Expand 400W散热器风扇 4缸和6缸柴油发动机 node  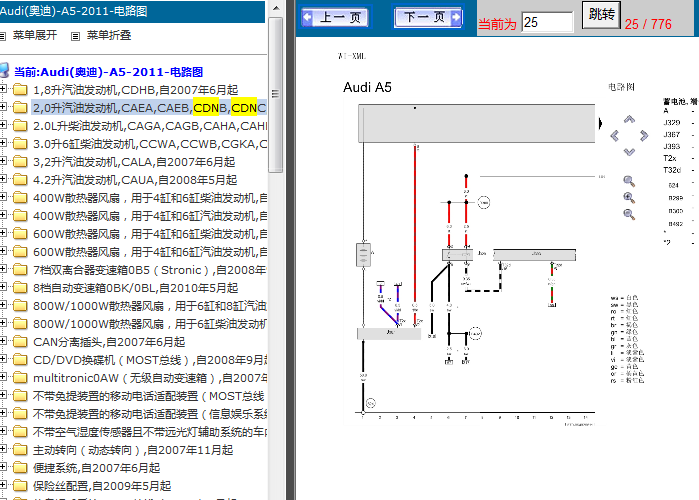(x=3, y=197)
